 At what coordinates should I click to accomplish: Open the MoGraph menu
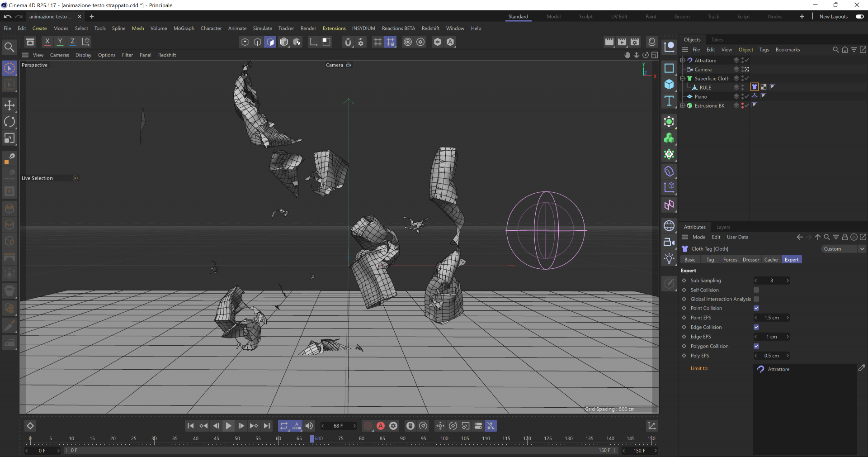point(184,28)
